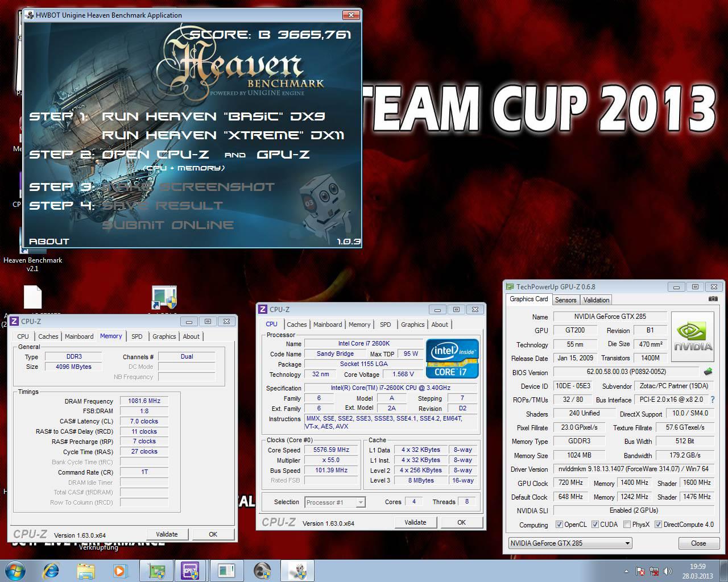
Task: Click Save Result in Heaven app
Action: point(162,205)
